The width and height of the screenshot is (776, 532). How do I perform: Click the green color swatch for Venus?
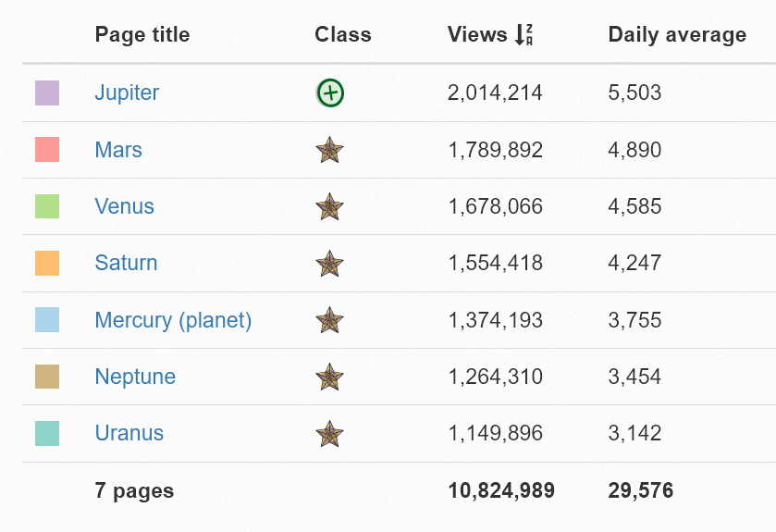click(47, 206)
